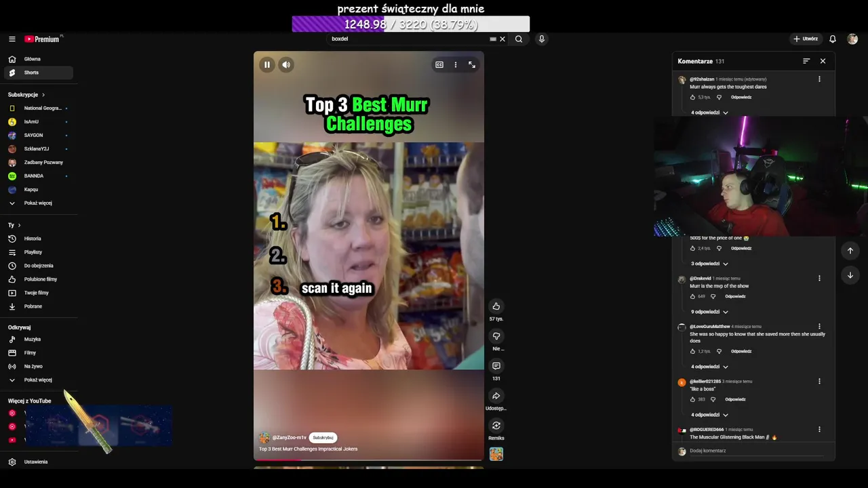The image size is (868, 488).
Task: Toggle closed captions on the Short
Action: click(x=439, y=65)
